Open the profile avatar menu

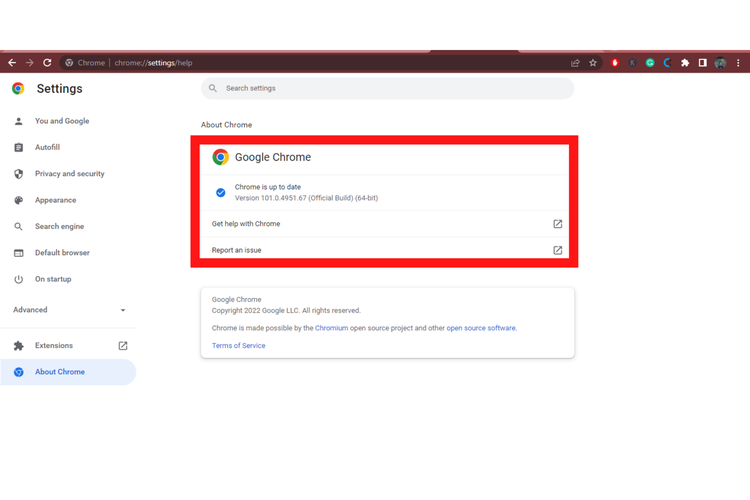coord(720,63)
